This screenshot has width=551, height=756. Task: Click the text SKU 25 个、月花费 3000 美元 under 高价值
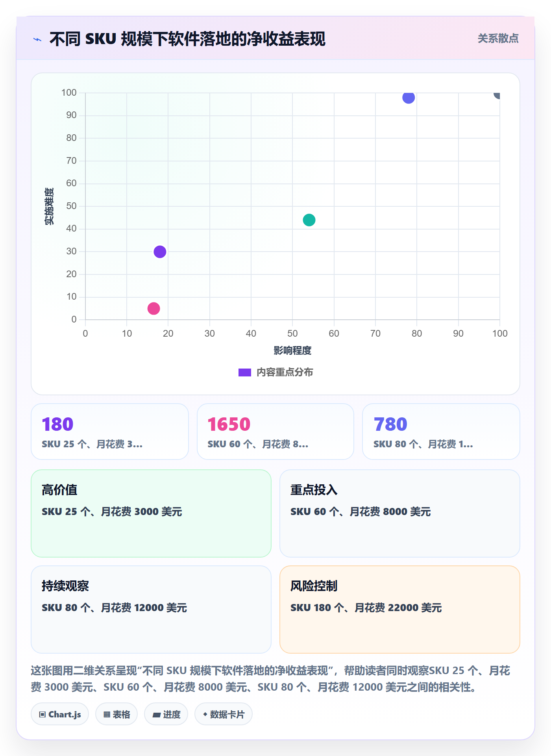pos(112,511)
